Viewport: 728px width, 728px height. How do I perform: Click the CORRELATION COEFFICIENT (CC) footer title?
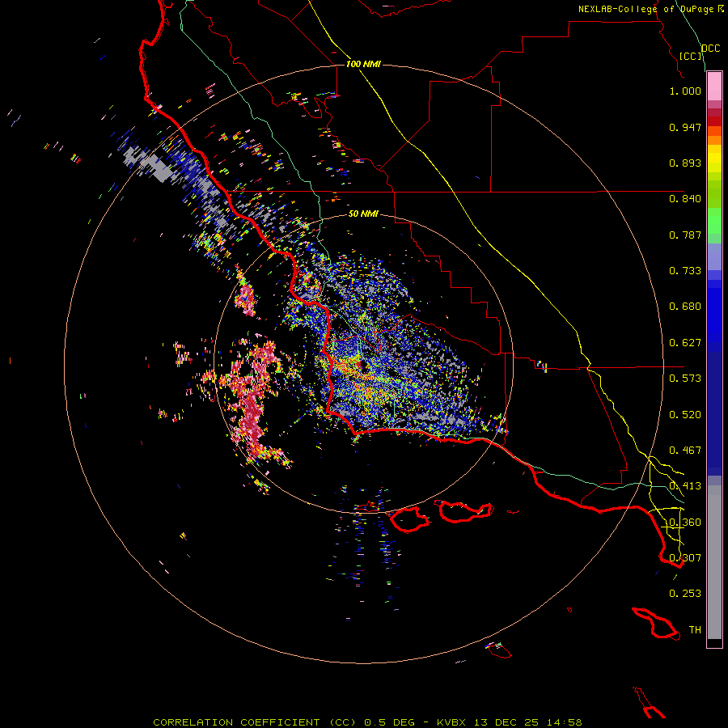coord(255,722)
